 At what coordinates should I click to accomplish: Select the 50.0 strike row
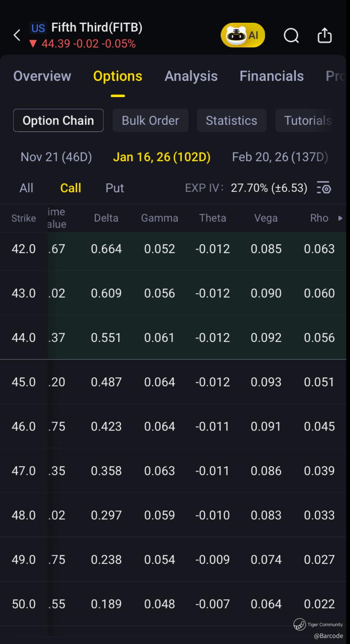pos(173,604)
